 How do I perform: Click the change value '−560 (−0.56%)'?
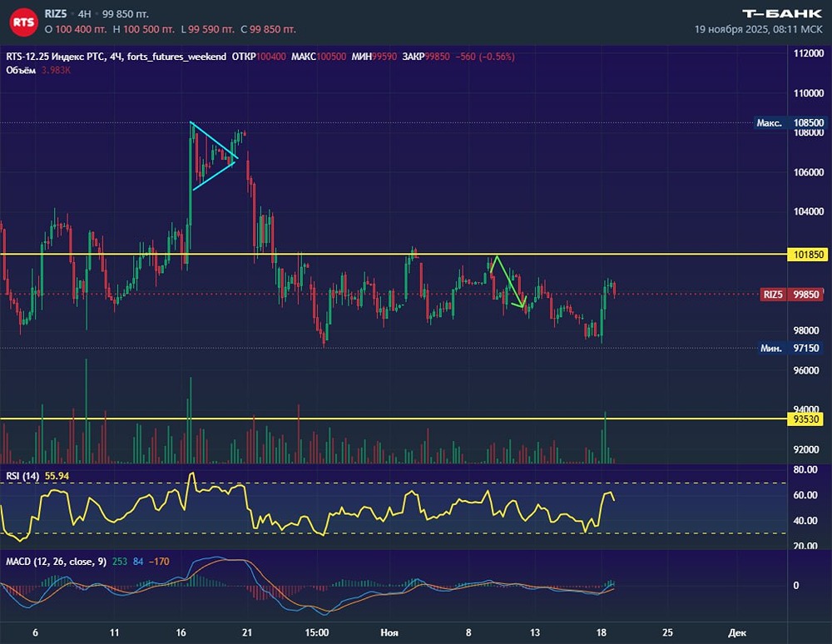click(485, 57)
